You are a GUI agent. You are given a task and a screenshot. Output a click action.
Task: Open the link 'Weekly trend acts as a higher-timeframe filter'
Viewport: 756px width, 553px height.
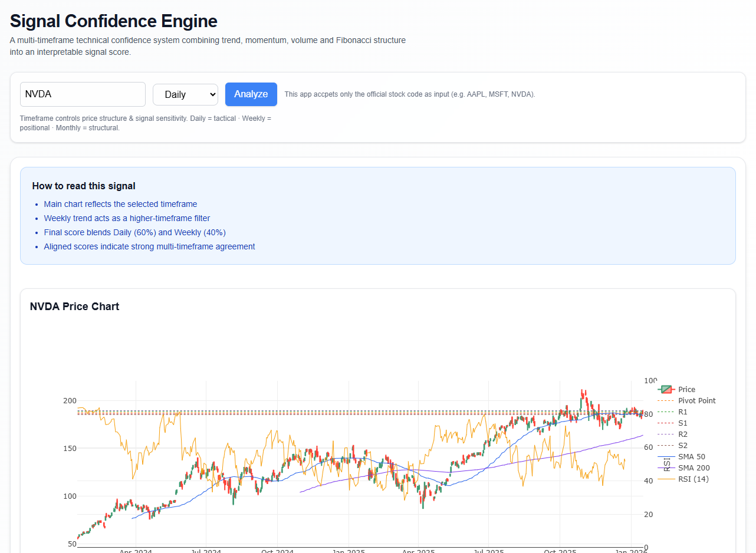tap(127, 218)
